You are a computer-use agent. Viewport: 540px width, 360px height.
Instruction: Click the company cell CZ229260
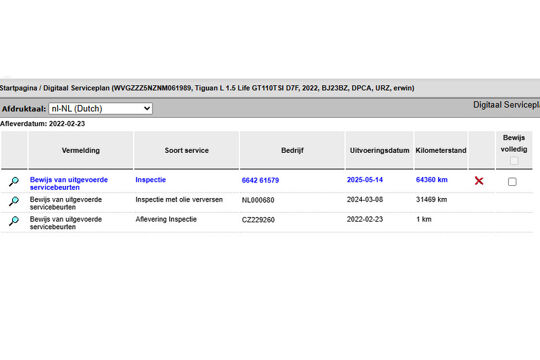258,220
